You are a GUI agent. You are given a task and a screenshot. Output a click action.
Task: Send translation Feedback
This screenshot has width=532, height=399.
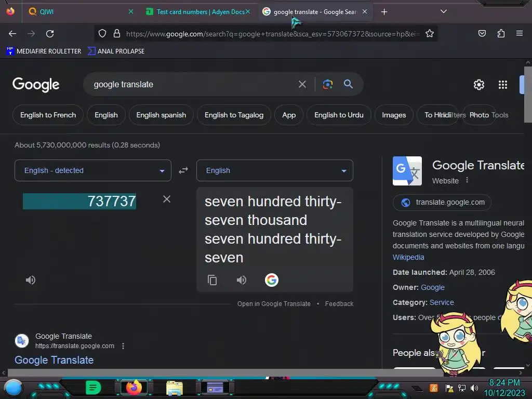click(x=339, y=303)
